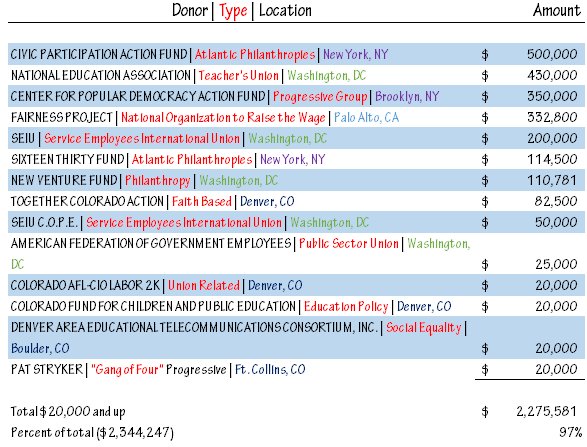Select 'COLORADO FUND FOR CHILDREN AND PUBLIC EDUCATION'
Viewport: 587px width, 447px height.
tap(153, 306)
